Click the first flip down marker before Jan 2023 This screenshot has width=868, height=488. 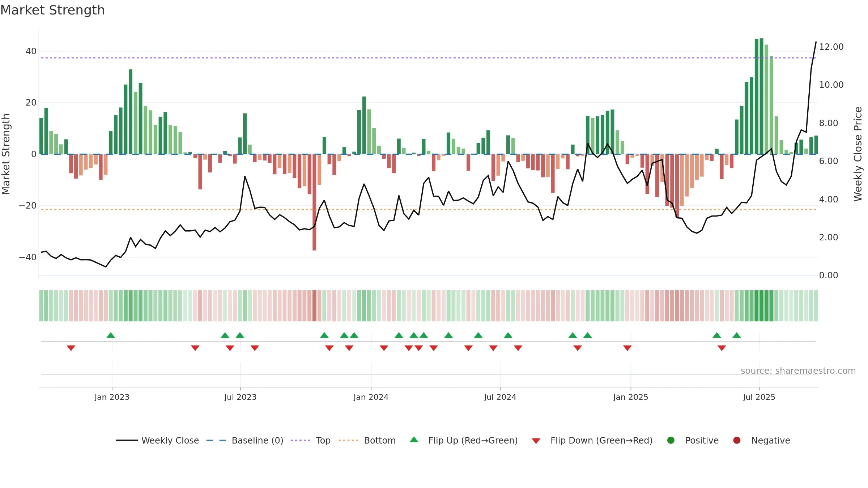[x=71, y=348]
